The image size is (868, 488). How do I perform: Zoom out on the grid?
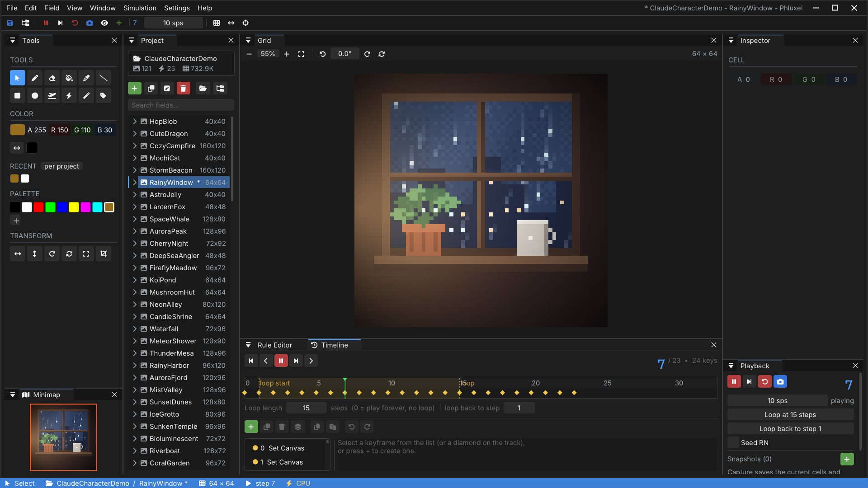(249, 54)
